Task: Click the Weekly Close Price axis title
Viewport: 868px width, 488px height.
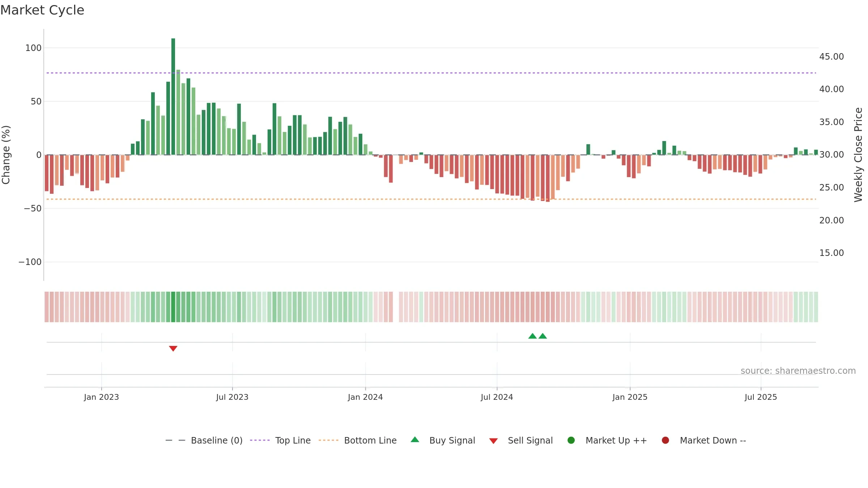Action: 858,155
